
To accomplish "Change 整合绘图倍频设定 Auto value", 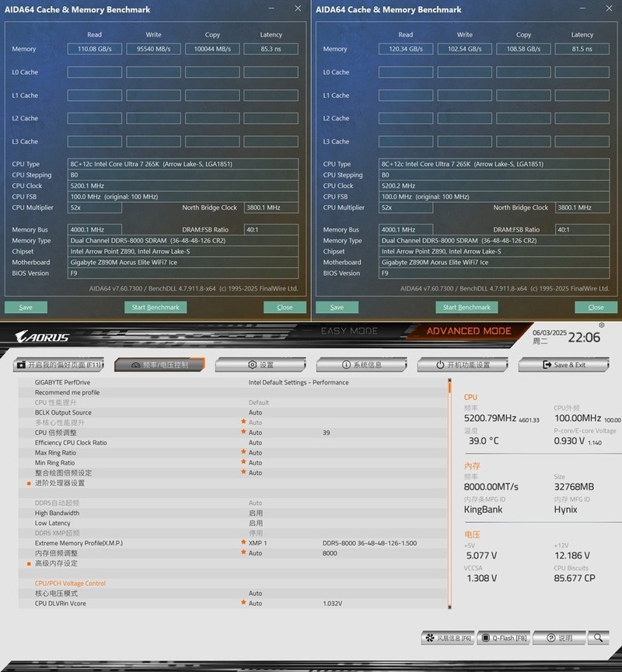I will coord(255,472).
